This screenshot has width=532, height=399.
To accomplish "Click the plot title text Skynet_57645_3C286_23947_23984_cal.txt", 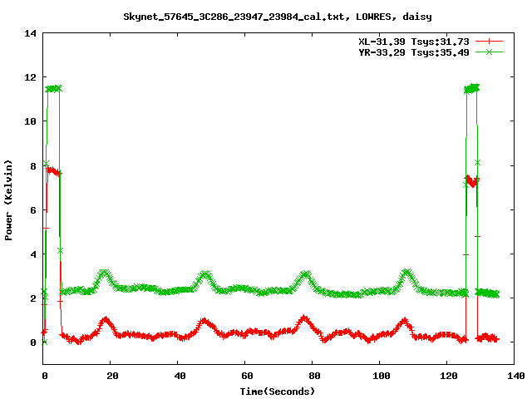I will [236, 17].
